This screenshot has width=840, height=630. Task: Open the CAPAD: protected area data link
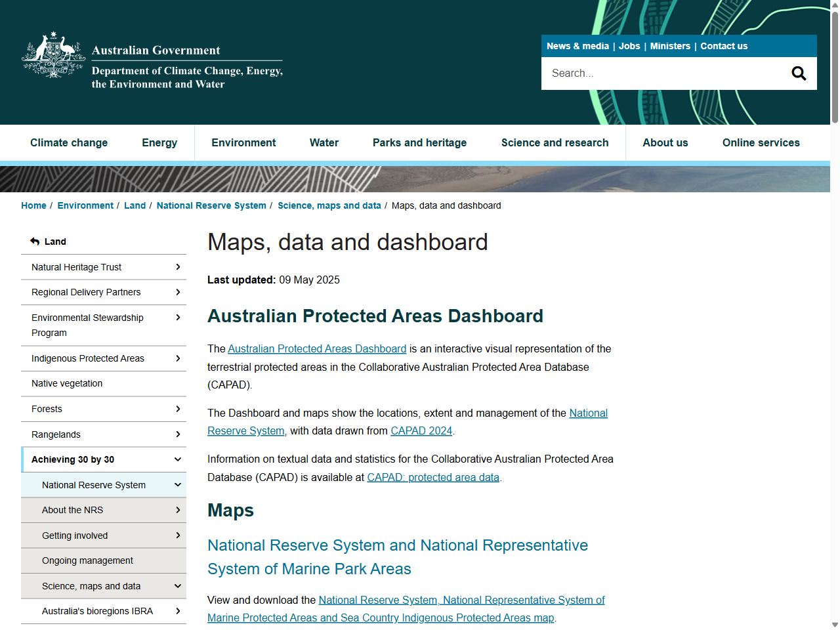432,477
